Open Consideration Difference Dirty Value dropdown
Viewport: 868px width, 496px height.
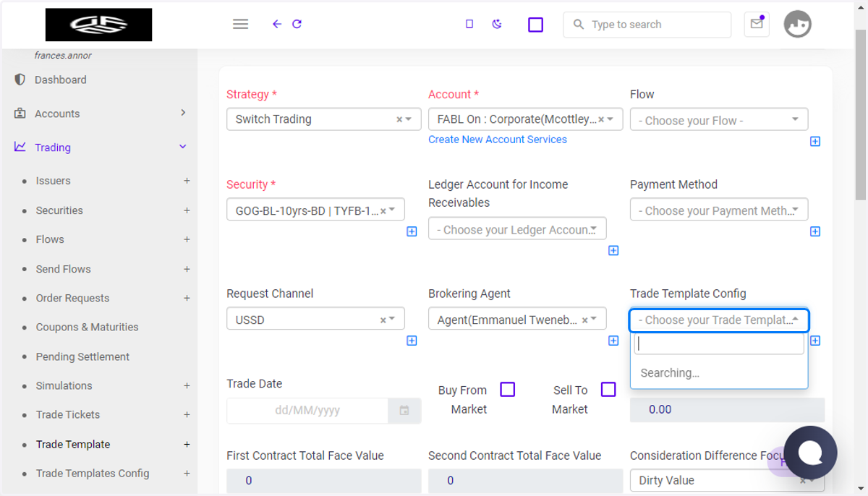(x=727, y=480)
